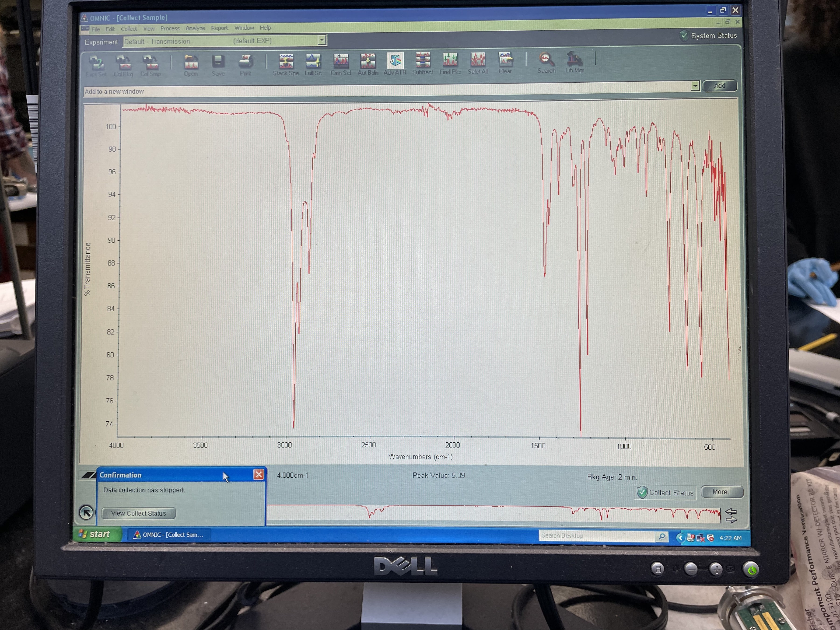This screenshot has width=840, height=630.
Task: Apply Automatic Baseline correction icon
Action: tap(367, 62)
